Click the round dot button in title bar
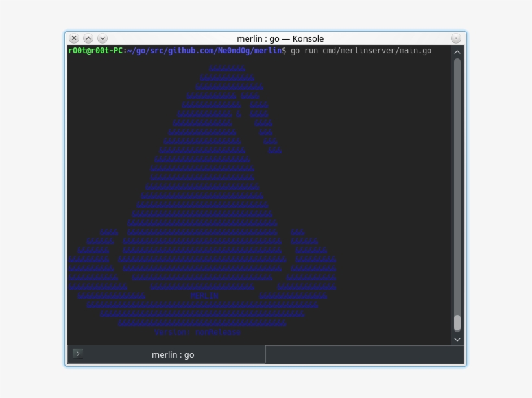This screenshot has width=532, height=398. 456,39
